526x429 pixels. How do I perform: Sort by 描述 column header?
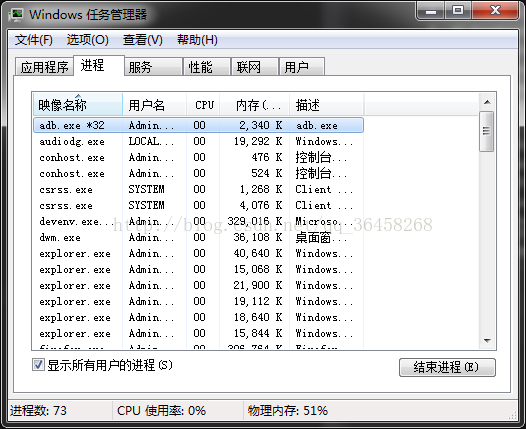coord(326,105)
